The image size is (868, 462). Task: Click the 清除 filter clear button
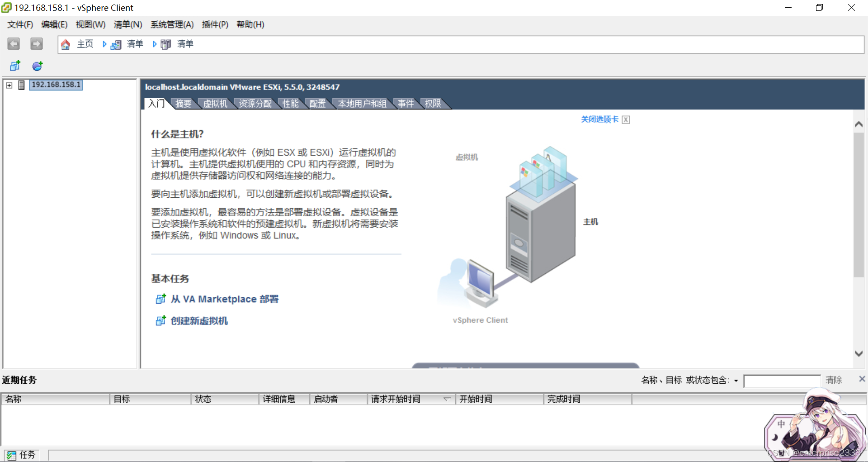(834, 380)
